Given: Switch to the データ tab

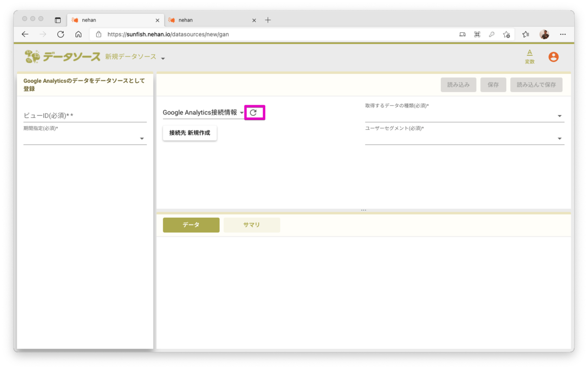Looking at the screenshot, I should [x=191, y=225].
